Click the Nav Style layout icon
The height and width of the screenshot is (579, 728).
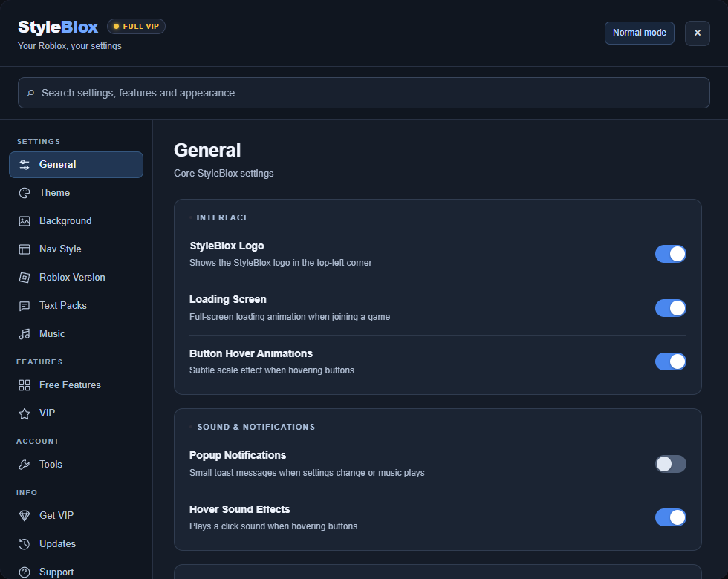(x=25, y=249)
